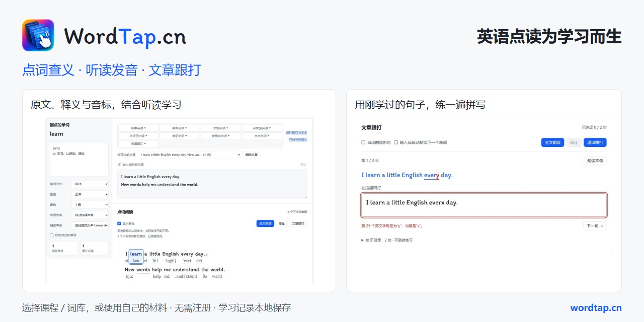Image resolution: width=644 pixels, height=322 pixels.
Task: Open the 朗读声音 Emma voice dropdown
Action: point(90,225)
